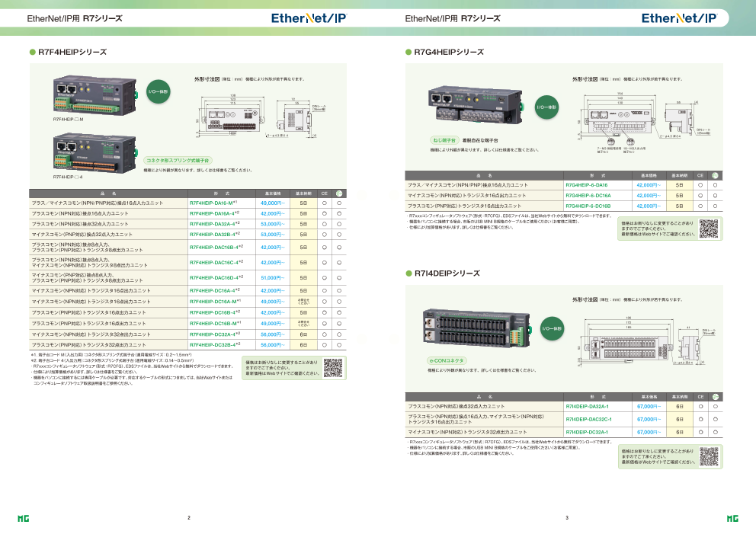Screen dimensions: 756x534
Task: Select model R7I4DEIP-DAC32C-1
Action: (588, 419)
